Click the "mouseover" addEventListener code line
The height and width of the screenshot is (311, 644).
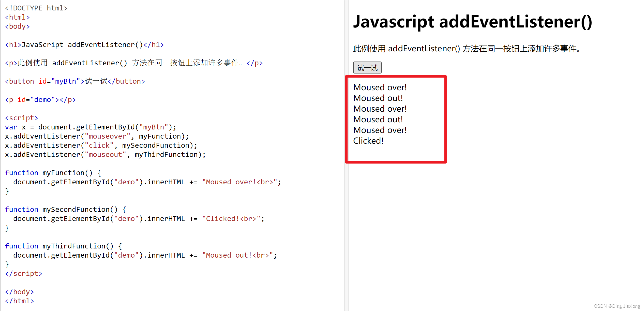point(97,136)
